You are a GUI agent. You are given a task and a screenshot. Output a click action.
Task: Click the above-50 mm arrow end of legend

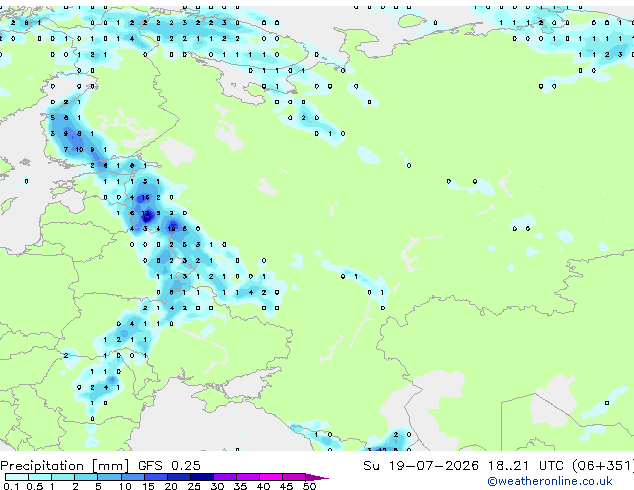click(317, 477)
